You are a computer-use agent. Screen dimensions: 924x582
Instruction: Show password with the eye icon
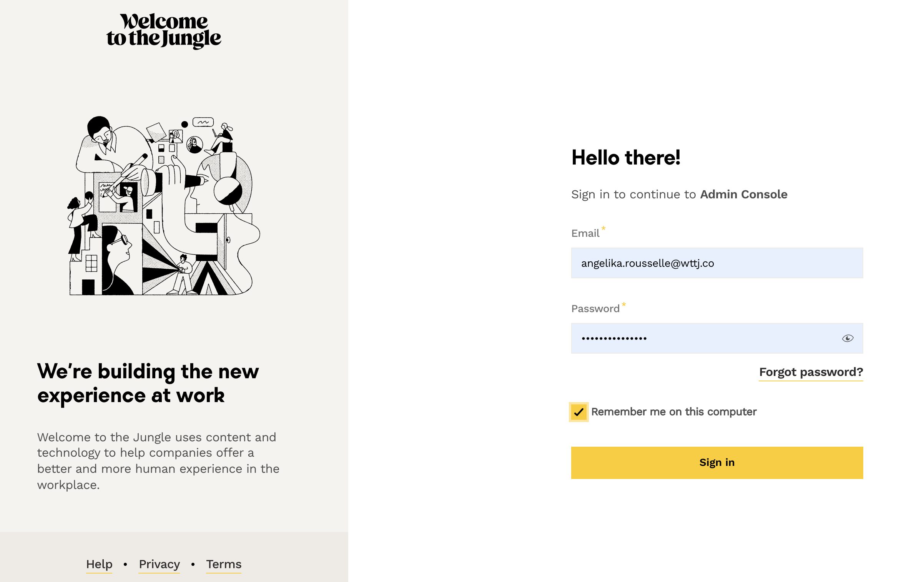click(848, 338)
